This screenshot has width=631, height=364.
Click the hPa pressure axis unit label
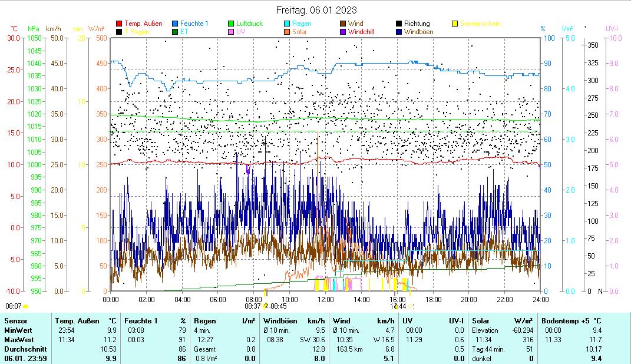pos(34,28)
